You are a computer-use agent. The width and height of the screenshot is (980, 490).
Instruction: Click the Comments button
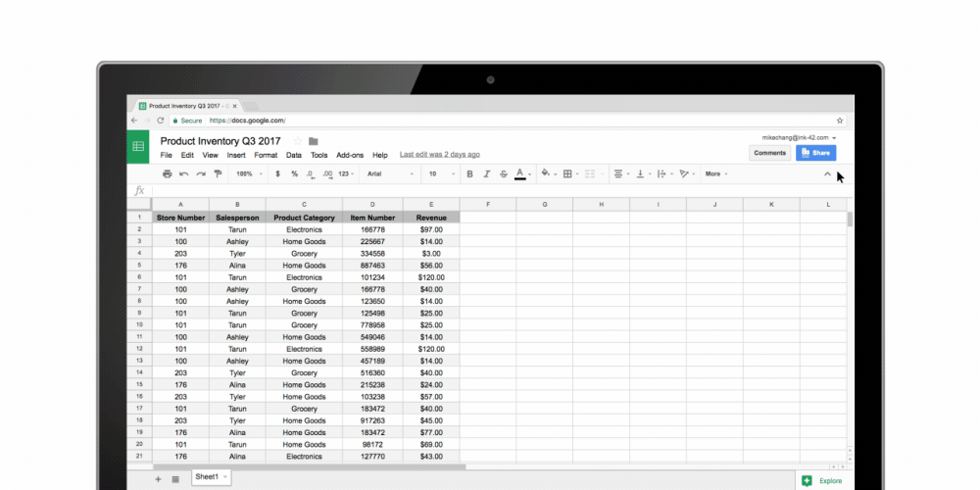(769, 153)
